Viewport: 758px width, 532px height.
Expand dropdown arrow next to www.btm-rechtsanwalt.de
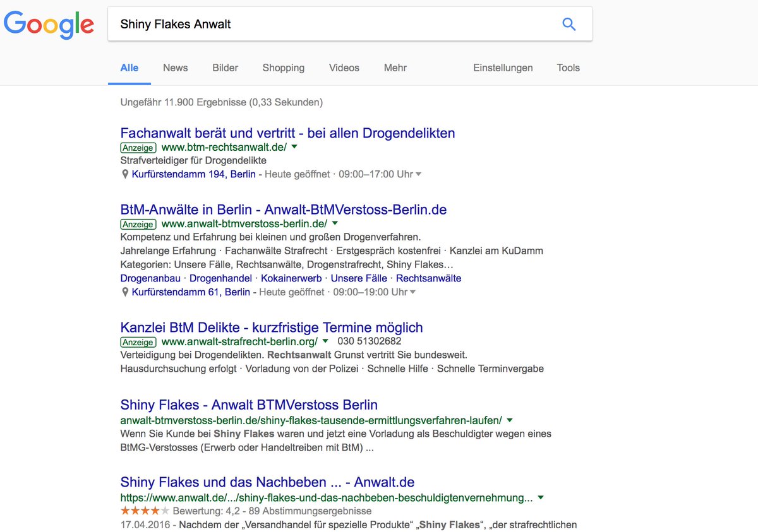tap(294, 147)
